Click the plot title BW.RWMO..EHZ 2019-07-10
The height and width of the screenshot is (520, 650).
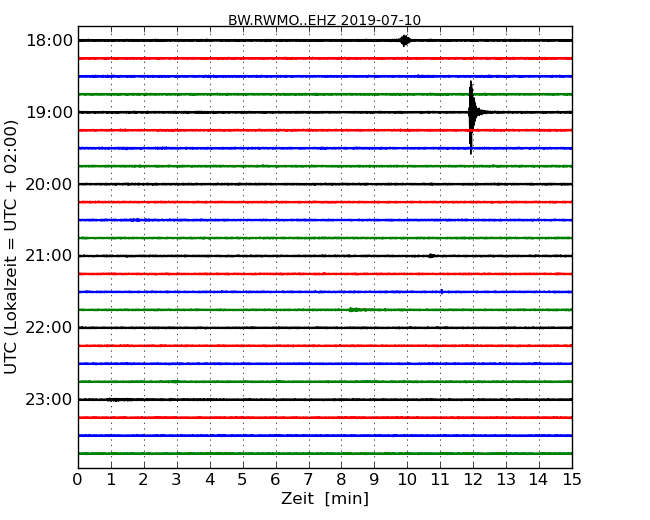tap(324, 20)
